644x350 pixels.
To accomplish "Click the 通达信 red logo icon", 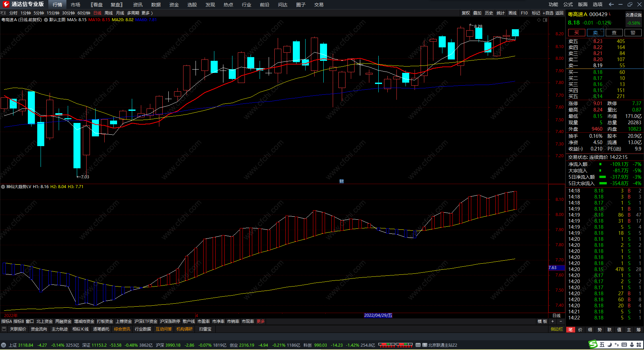I will [x=6, y=4].
